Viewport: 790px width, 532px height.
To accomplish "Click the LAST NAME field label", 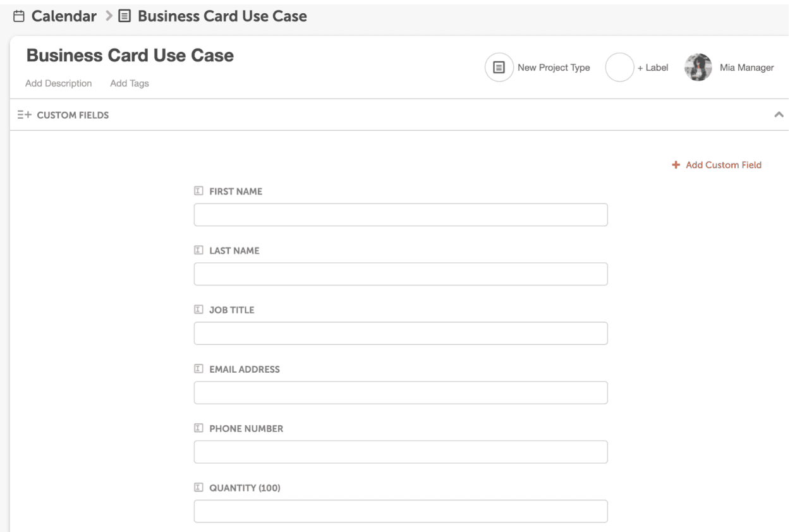I will 234,251.
